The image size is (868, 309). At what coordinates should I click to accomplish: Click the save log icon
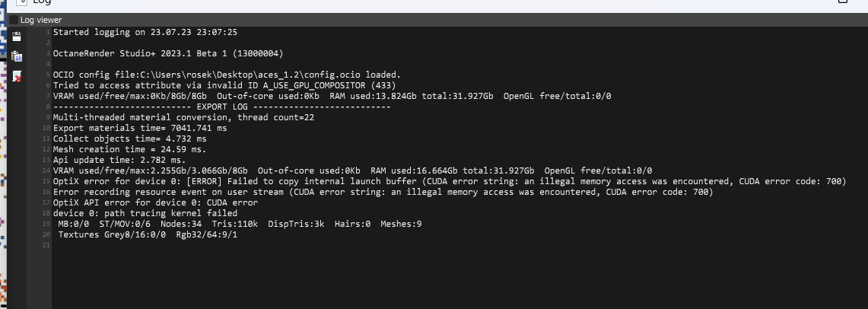tap(17, 36)
